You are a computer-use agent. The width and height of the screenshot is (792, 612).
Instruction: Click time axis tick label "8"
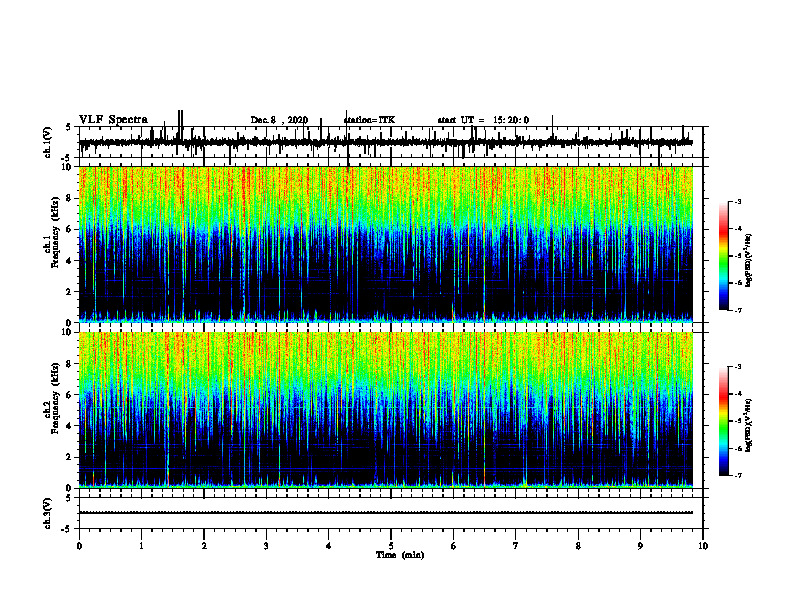click(578, 546)
